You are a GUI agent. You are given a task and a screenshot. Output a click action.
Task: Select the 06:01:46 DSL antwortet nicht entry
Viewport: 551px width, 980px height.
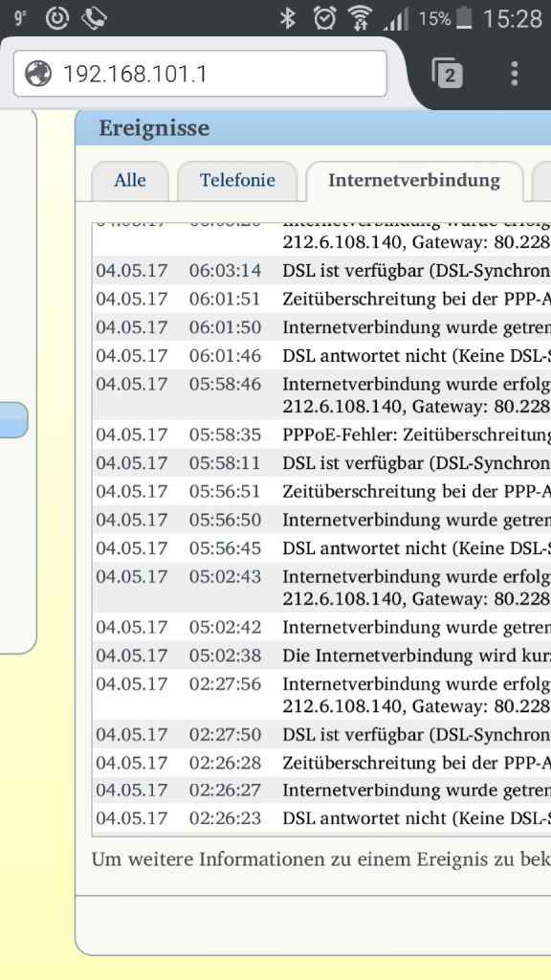[x=321, y=356]
